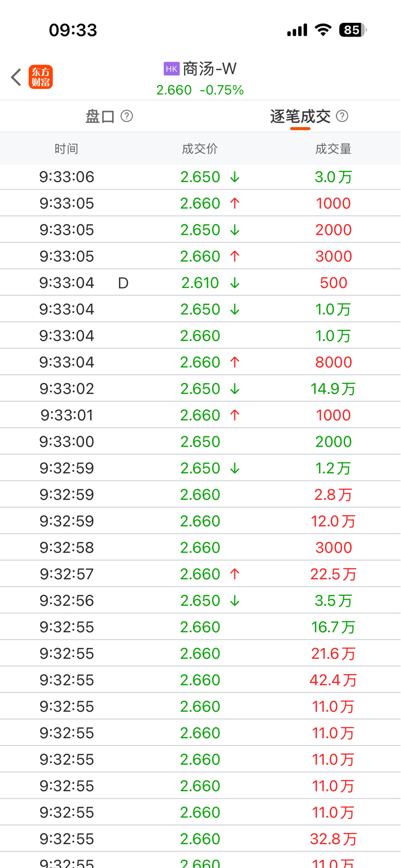This screenshot has height=868, width=401.
Task: Tap the up arrow on 9:32:57 trade
Action: coord(235,574)
